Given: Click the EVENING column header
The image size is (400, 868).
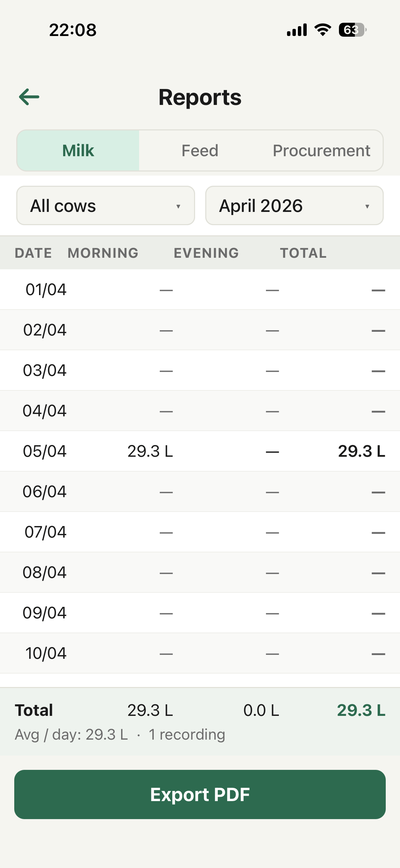Looking at the screenshot, I should click(x=206, y=253).
